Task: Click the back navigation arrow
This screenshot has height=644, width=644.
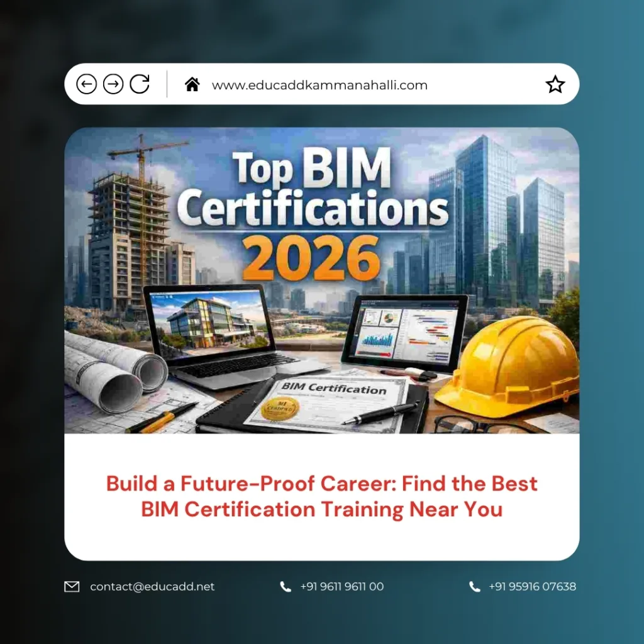Action: coord(87,84)
